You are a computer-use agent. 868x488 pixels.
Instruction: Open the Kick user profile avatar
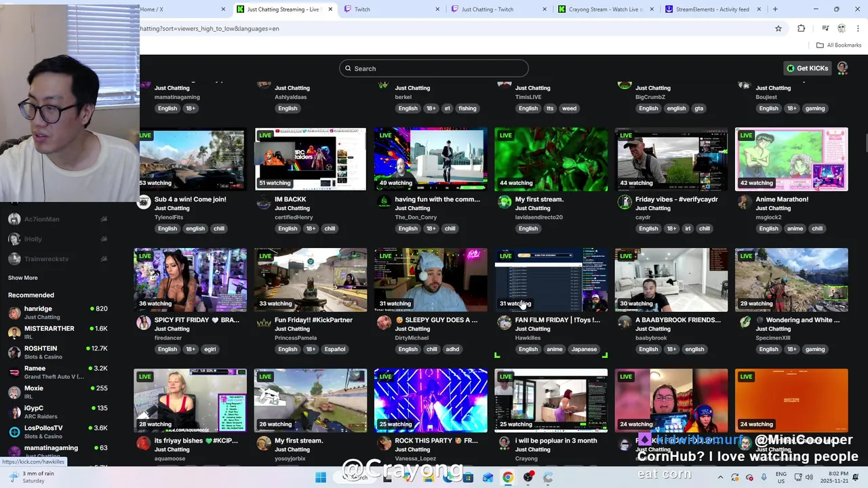coord(842,68)
